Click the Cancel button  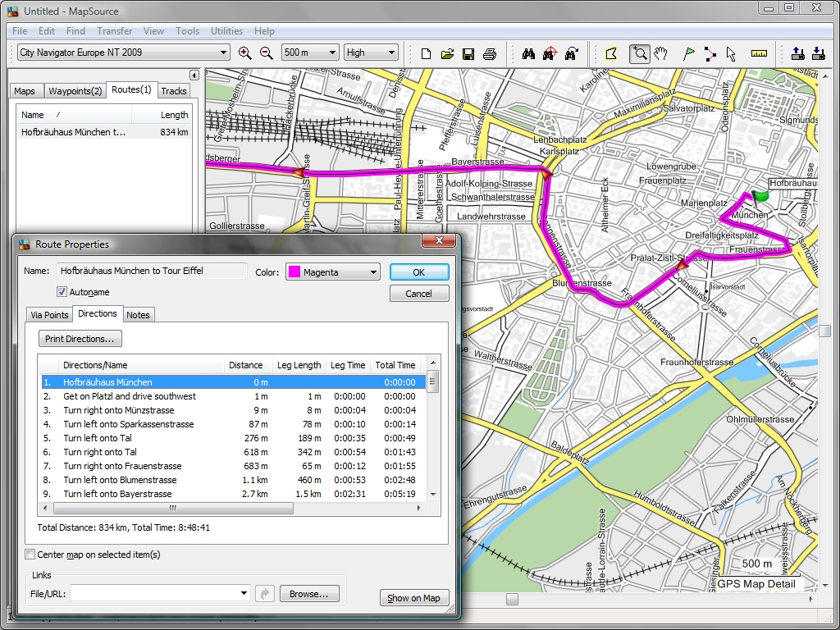(x=419, y=294)
